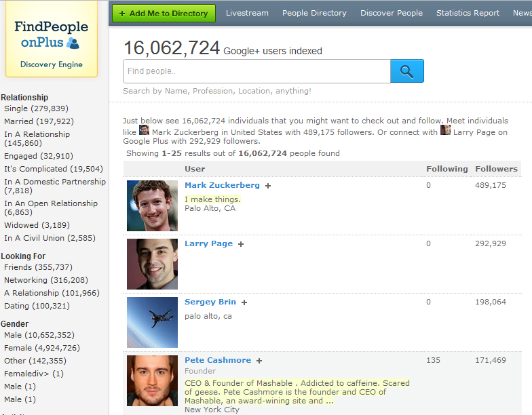Open the Sergey Brin name link

click(x=210, y=302)
